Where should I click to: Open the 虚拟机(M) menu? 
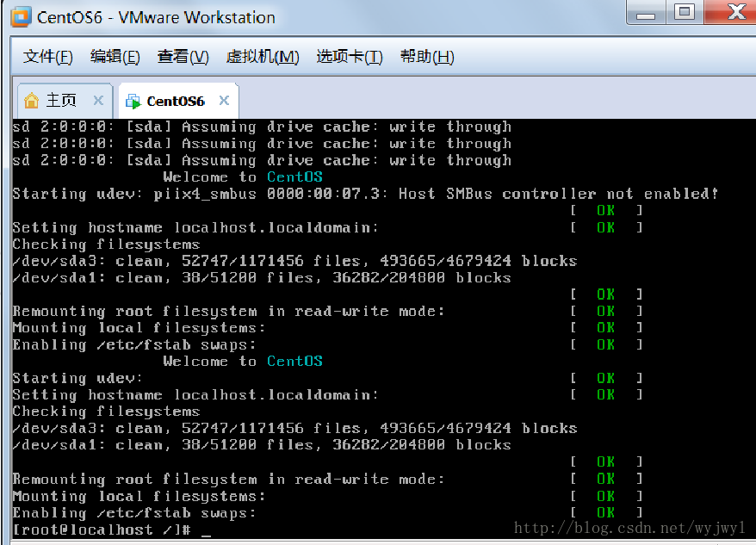click(x=263, y=57)
